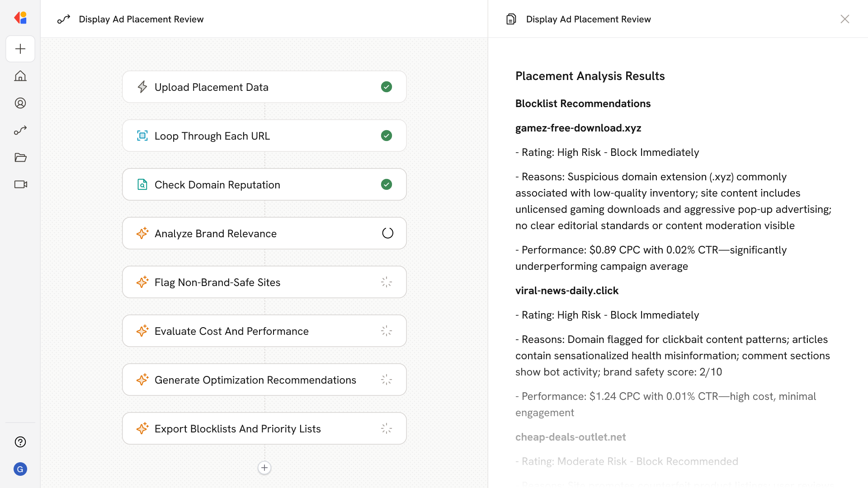868x488 pixels.
Task: Click green checkmark on Check Domain Reputation
Action: point(387,184)
